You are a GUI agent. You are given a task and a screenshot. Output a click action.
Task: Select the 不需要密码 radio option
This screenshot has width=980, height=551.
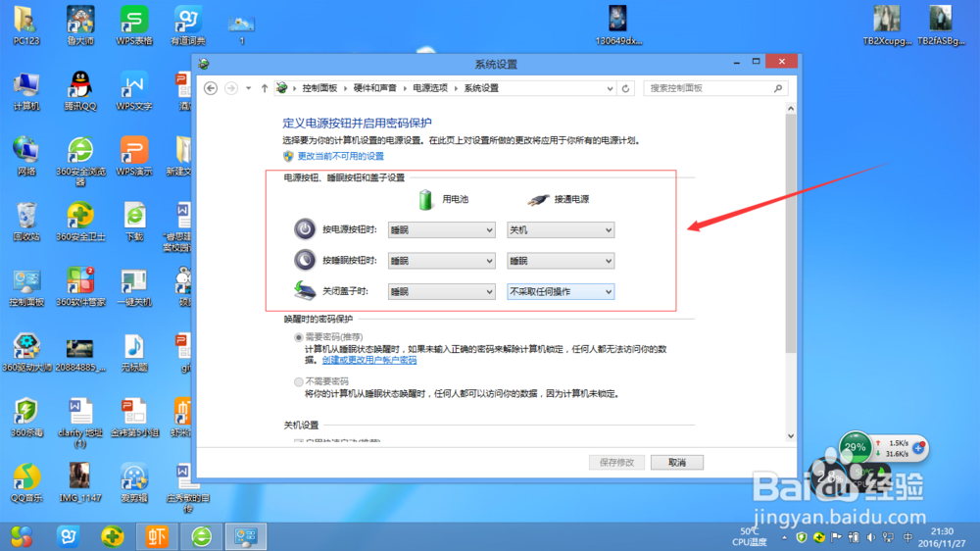pyautogui.click(x=299, y=381)
